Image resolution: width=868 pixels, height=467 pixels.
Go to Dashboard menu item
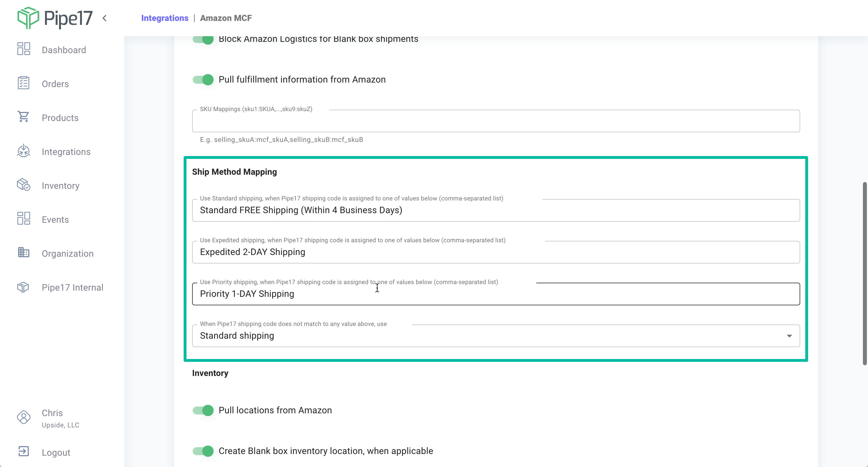tap(64, 50)
